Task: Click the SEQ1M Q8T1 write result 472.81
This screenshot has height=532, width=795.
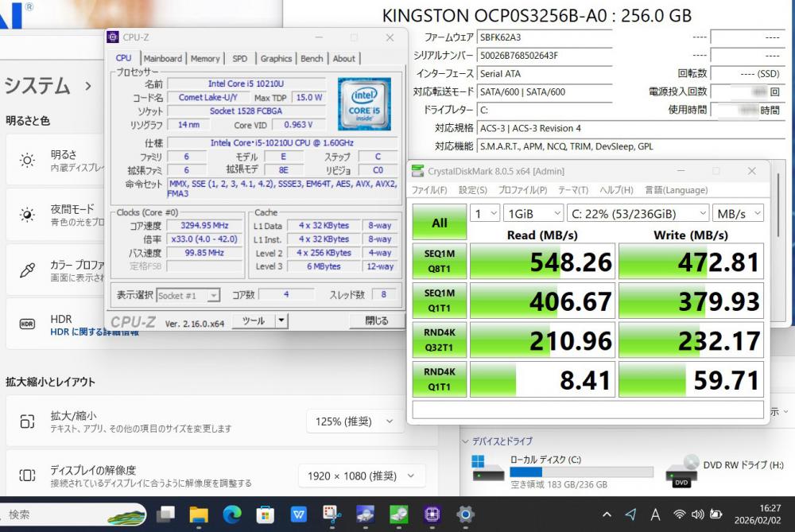Action: coord(691,261)
